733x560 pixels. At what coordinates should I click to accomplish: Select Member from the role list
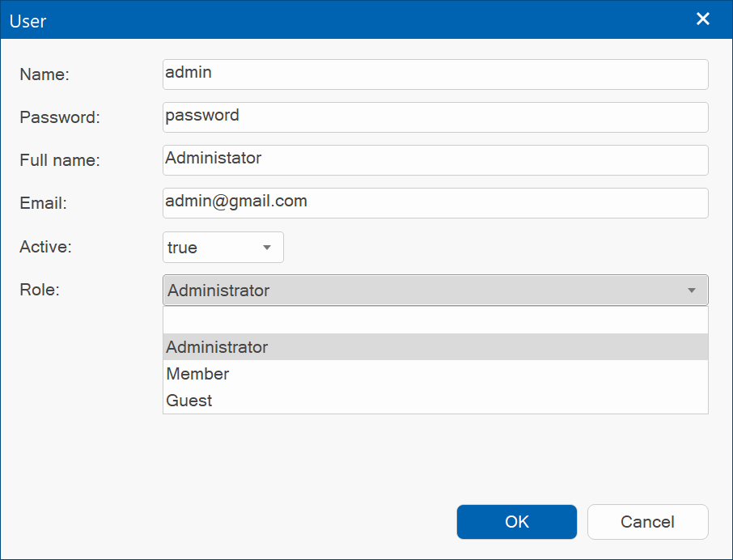point(435,374)
